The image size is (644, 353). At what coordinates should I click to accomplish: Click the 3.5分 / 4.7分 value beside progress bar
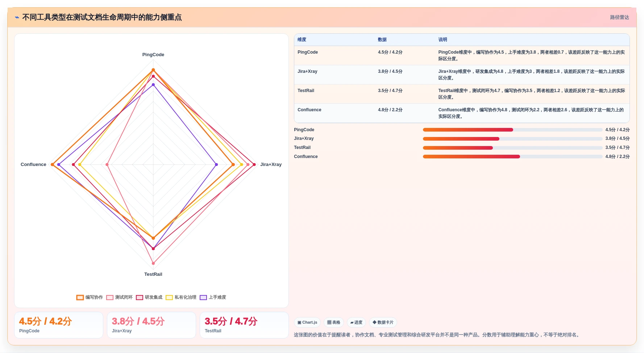(x=618, y=148)
